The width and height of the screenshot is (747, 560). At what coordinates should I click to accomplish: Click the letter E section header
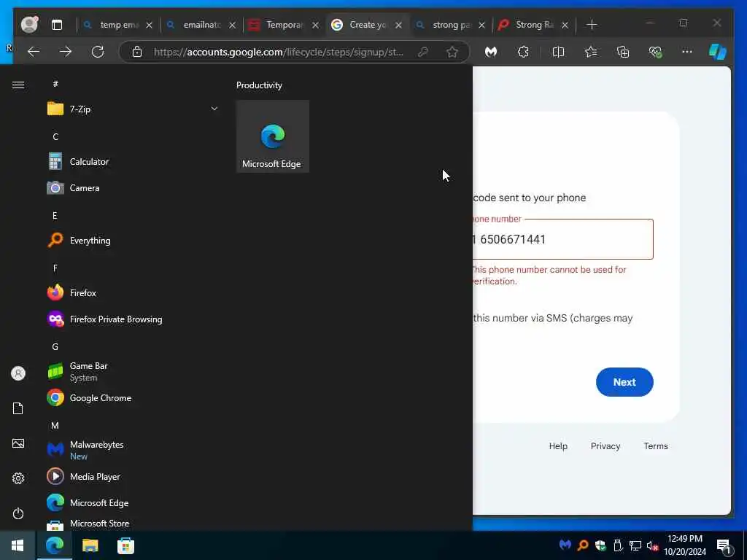click(x=55, y=216)
